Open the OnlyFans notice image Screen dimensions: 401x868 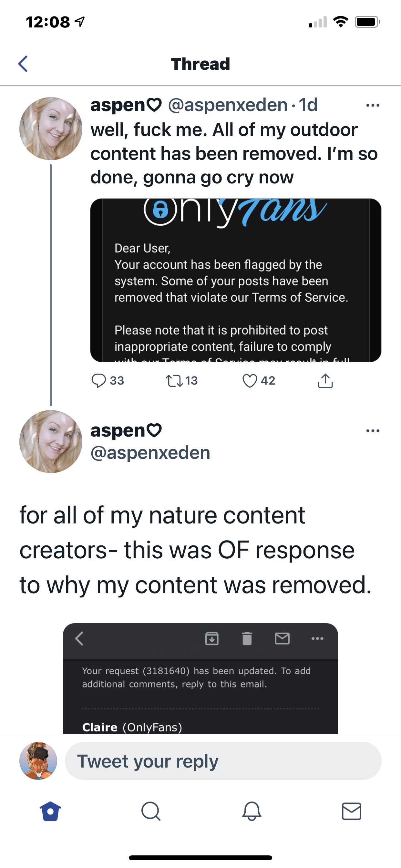[236, 280]
